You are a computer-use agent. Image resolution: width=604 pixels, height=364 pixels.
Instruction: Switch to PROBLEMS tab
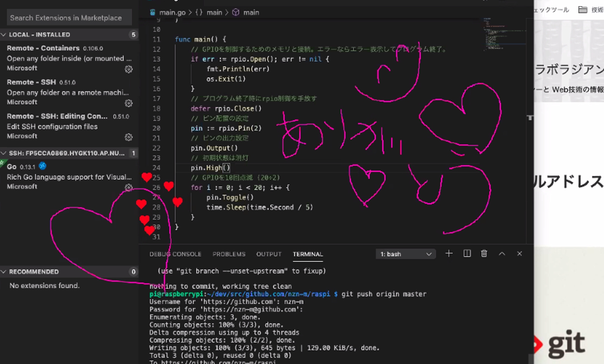point(229,254)
